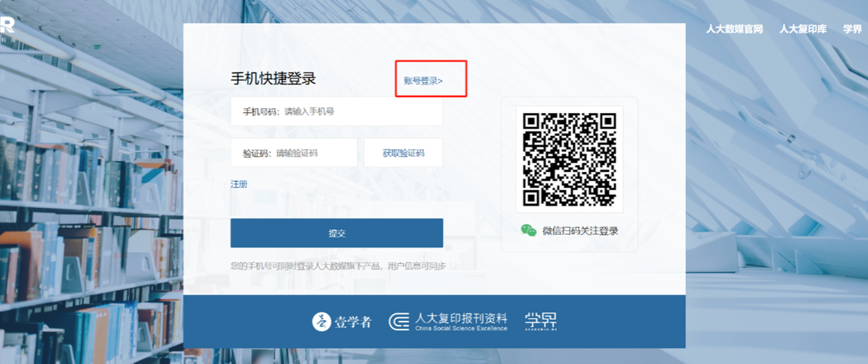The height and width of the screenshot is (364, 868).
Task: Click the 人大复印报刊资料 emblem icon in footer
Action: (399, 322)
